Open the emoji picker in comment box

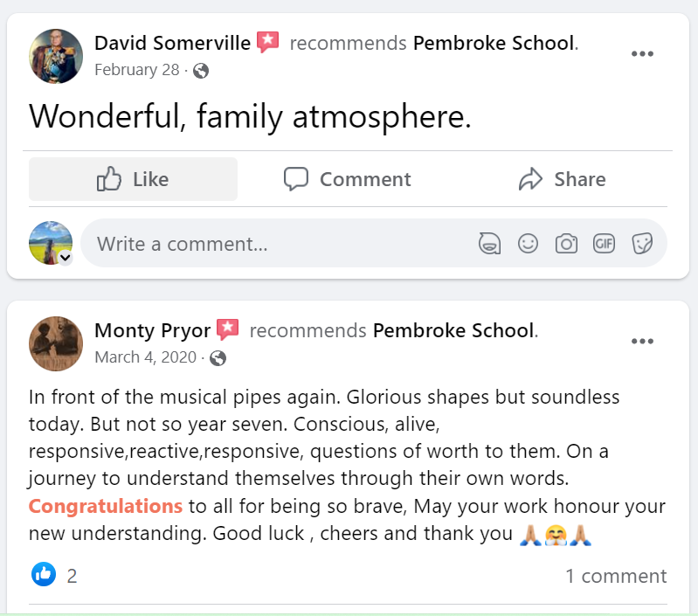(528, 244)
